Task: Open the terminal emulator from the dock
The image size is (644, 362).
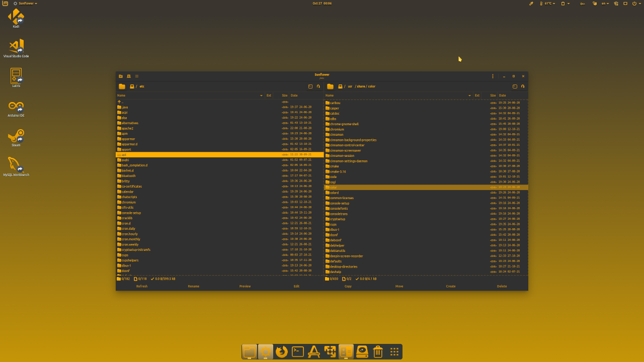Action: [297, 351]
